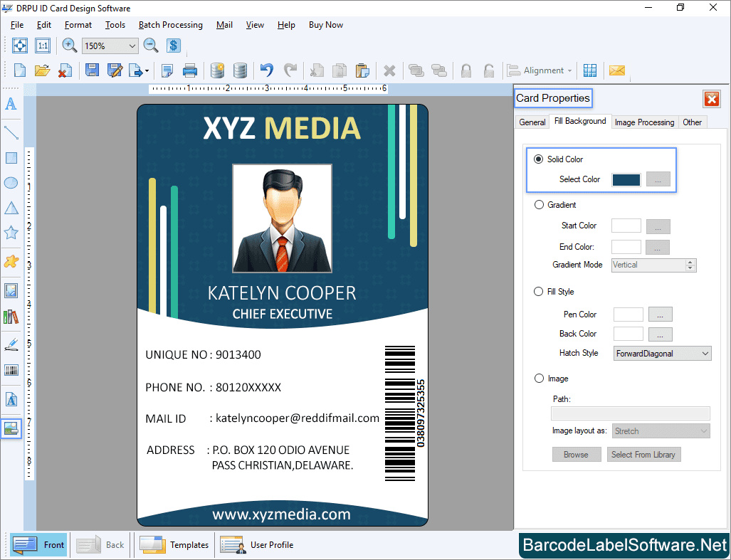Click the Templates button at bottom
The height and width of the screenshot is (560, 731).
coord(174,545)
